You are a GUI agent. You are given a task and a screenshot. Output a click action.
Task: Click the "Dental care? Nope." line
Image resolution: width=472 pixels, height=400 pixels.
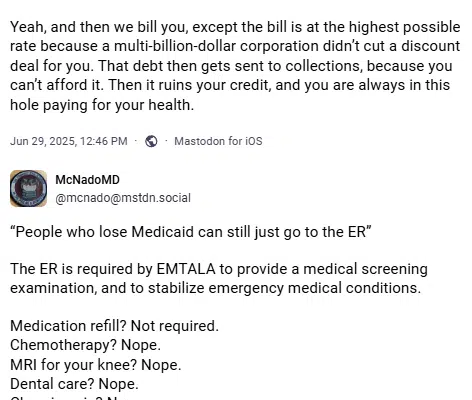[x=74, y=384]
